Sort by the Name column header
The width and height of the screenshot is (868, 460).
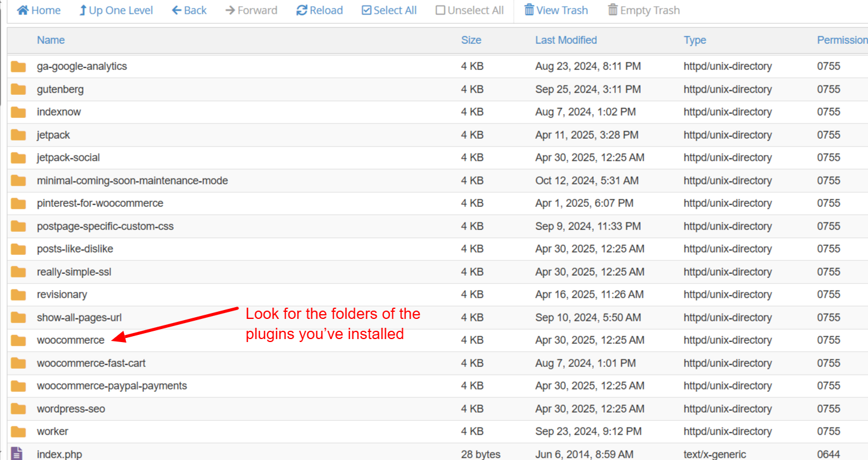point(50,40)
